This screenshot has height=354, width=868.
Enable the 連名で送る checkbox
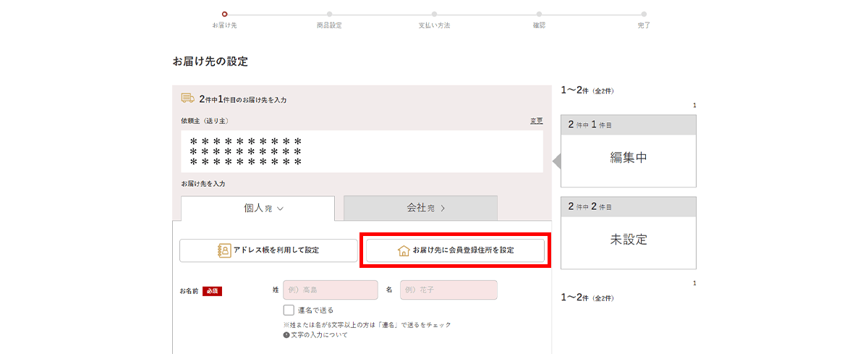[289, 310]
